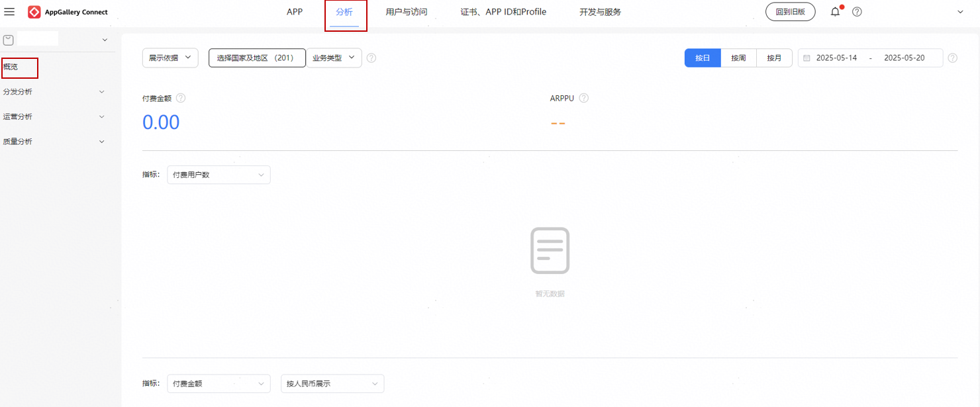Click help icon right of date range

point(952,58)
